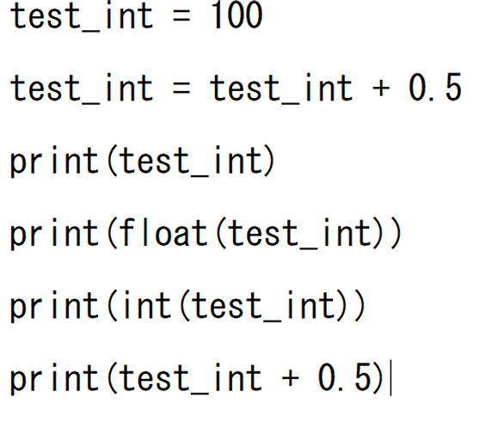Viewport: 504px width, 440px height.
Task: Click the 0.5 in second line
Action: click(x=435, y=87)
